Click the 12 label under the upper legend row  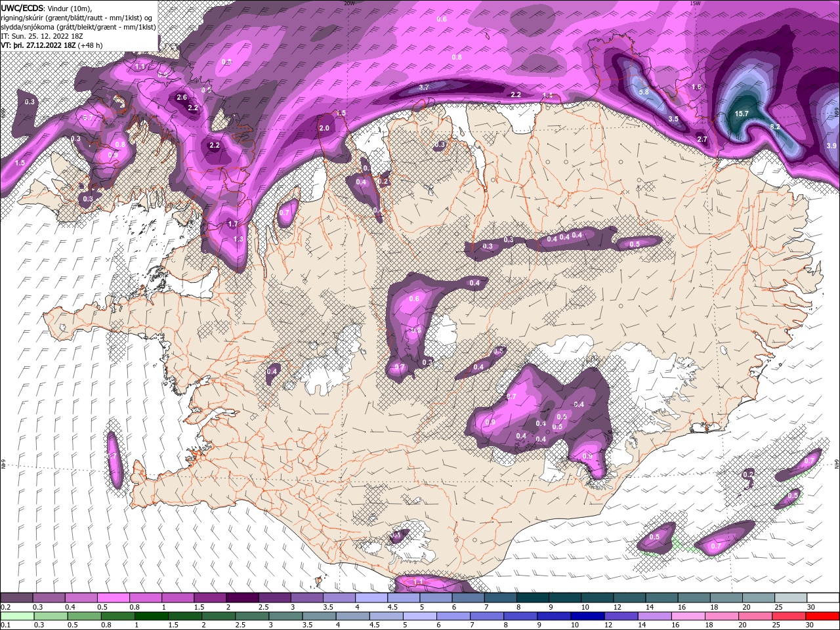pyautogui.click(x=618, y=607)
